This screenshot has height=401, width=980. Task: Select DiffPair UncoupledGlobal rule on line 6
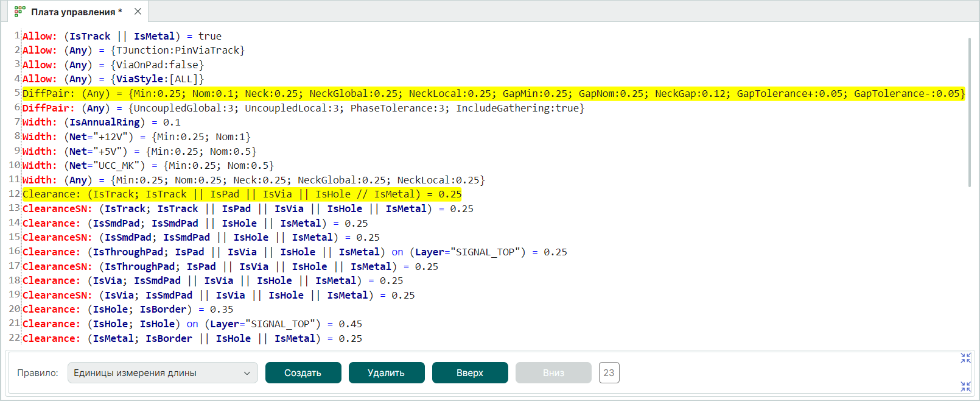(x=303, y=108)
